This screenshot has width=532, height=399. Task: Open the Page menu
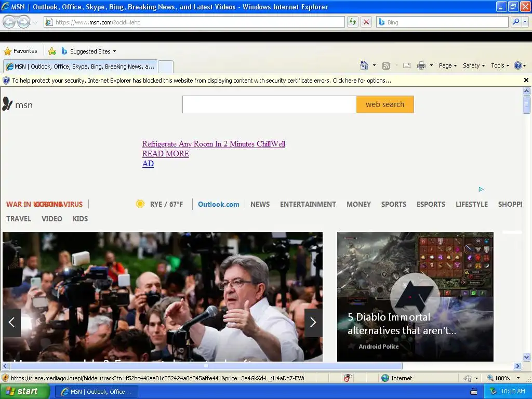click(x=447, y=65)
